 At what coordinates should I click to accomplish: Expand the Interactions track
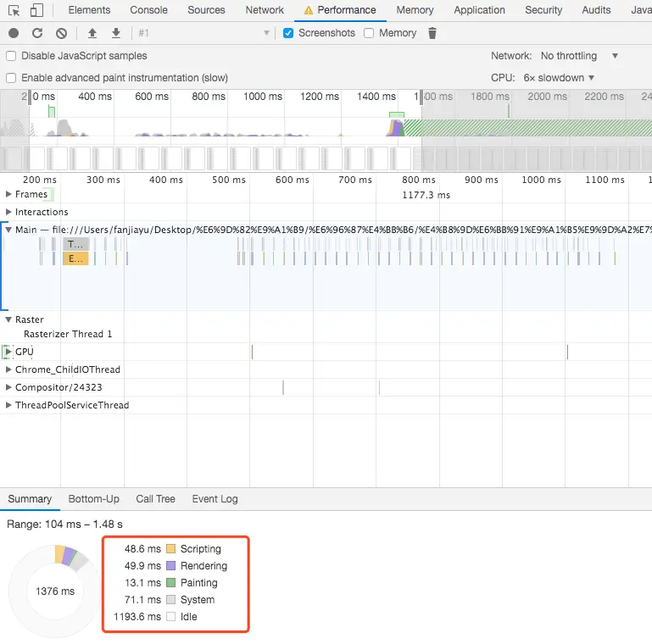click(x=8, y=212)
